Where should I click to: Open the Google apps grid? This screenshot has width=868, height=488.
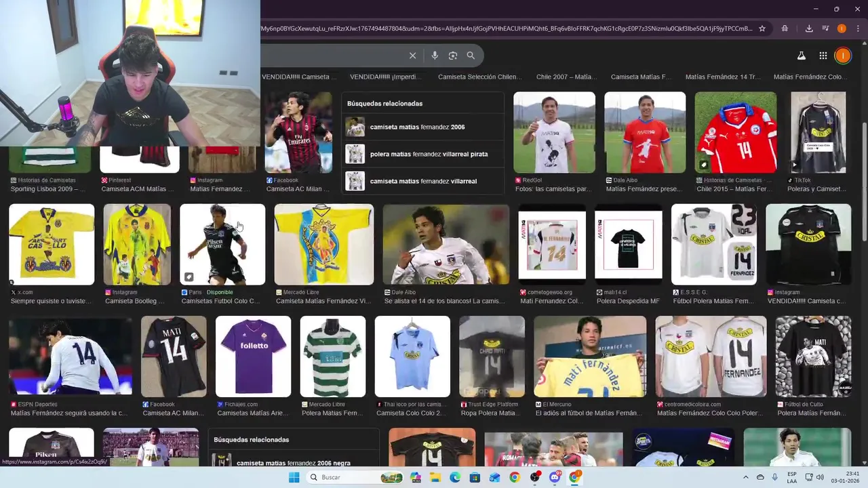point(823,56)
